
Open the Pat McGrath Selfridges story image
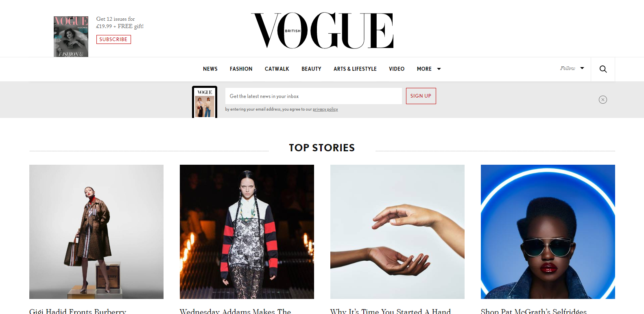[x=548, y=232]
